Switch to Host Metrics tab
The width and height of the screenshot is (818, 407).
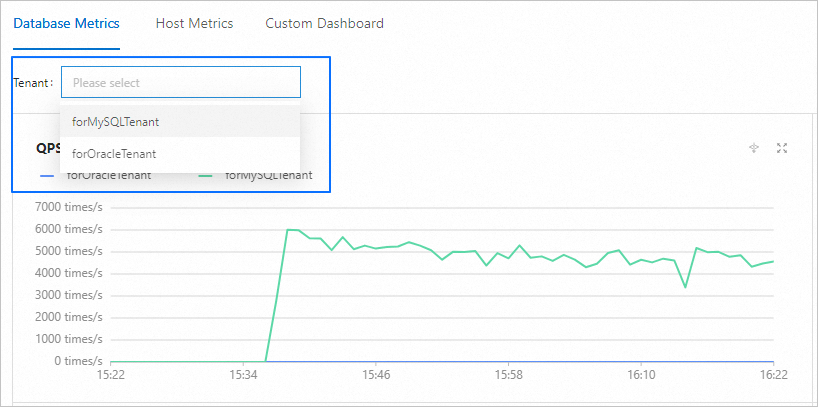click(194, 23)
